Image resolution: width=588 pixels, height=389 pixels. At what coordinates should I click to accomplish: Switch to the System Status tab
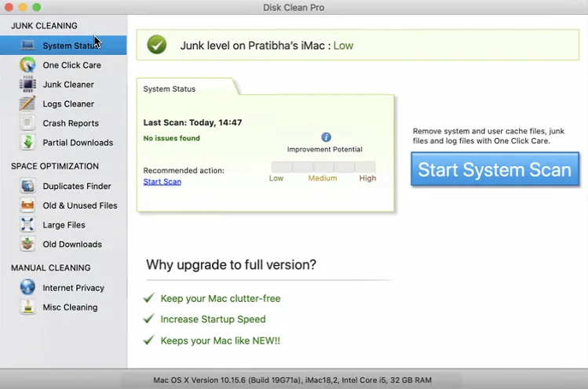pos(170,89)
